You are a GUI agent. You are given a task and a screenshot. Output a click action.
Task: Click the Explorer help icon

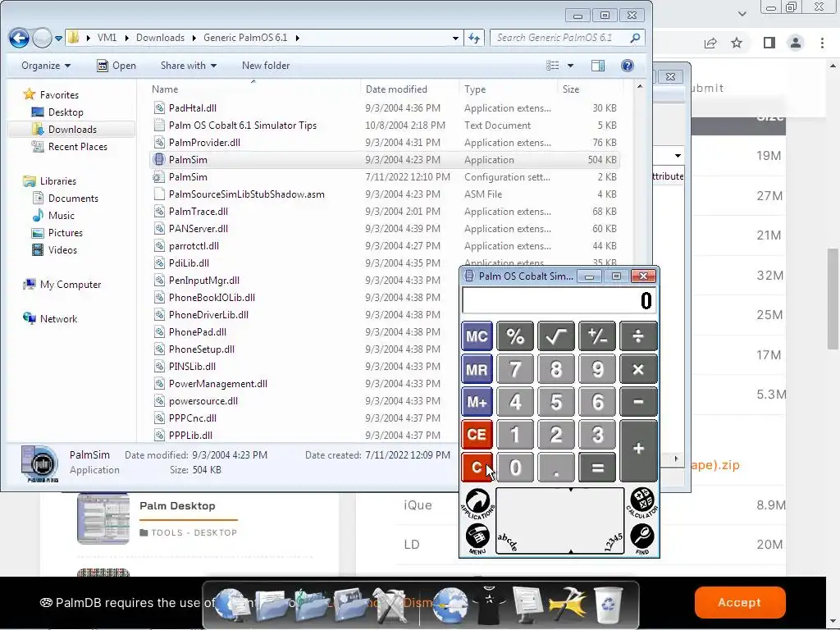628,66
